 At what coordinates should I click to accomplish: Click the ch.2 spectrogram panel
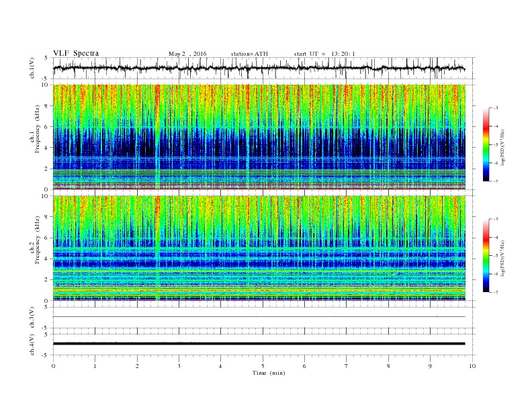point(259,248)
